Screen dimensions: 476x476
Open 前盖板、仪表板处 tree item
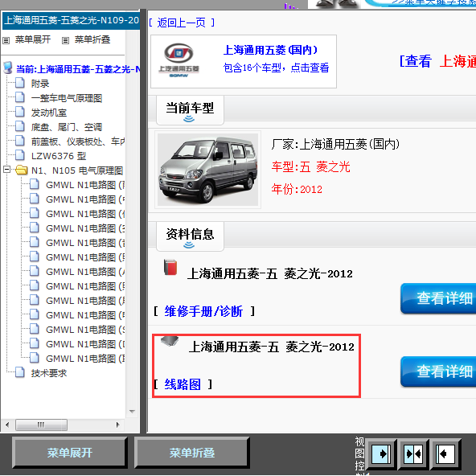click(78, 142)
